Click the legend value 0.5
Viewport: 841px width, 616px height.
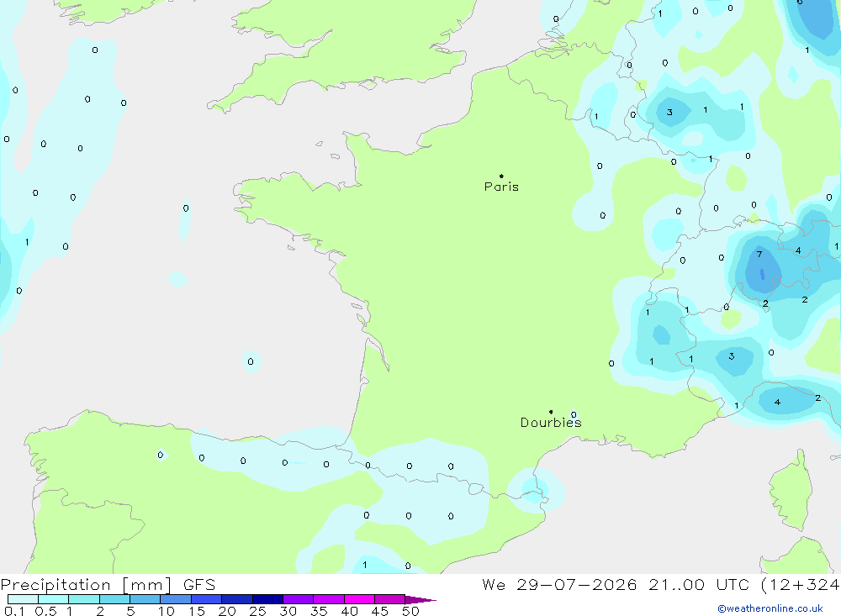tap(45, 611)
